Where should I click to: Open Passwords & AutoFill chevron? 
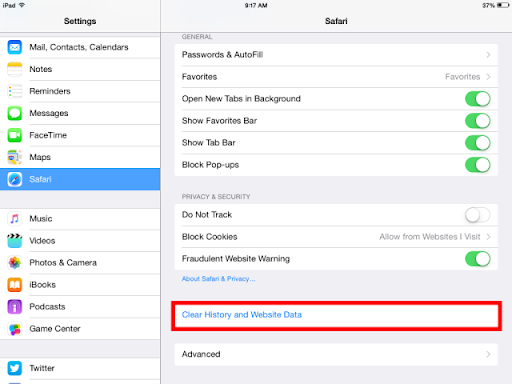point(488,55)
